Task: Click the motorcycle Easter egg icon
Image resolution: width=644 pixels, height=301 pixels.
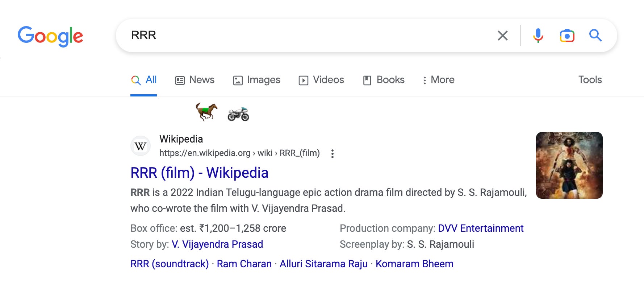Action: [x=238, y=114]
